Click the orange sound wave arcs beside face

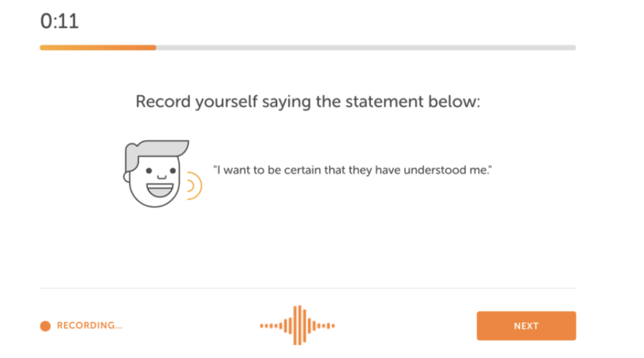pyautogui.click(x=194, y=186)
